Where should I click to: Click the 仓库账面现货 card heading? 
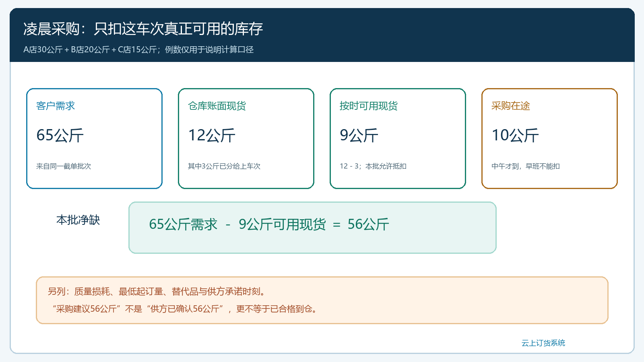coord(217,106)
